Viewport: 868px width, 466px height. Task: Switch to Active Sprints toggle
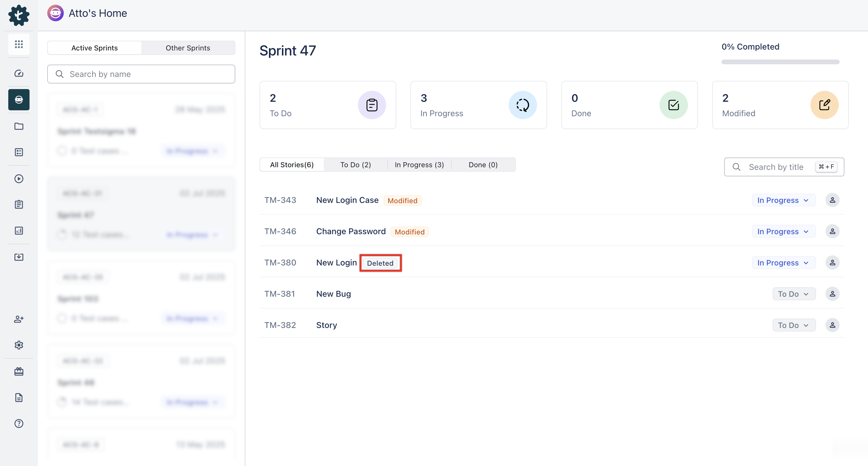coord(94,48)
